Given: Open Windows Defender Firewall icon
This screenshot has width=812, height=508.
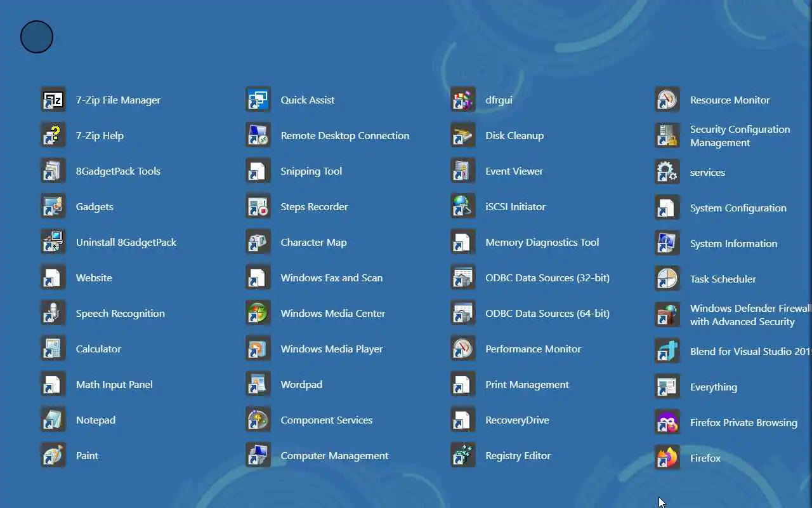Looking at the screenshot, I should click(x=667, y=315).
